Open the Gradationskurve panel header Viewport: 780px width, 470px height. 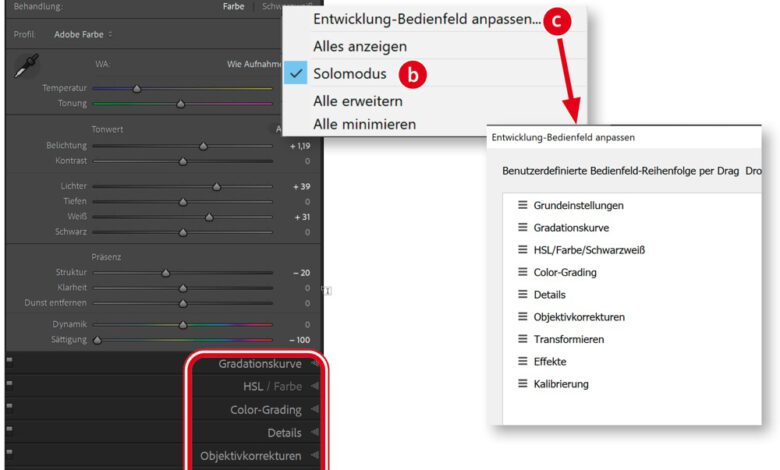[x=260, y=364]
